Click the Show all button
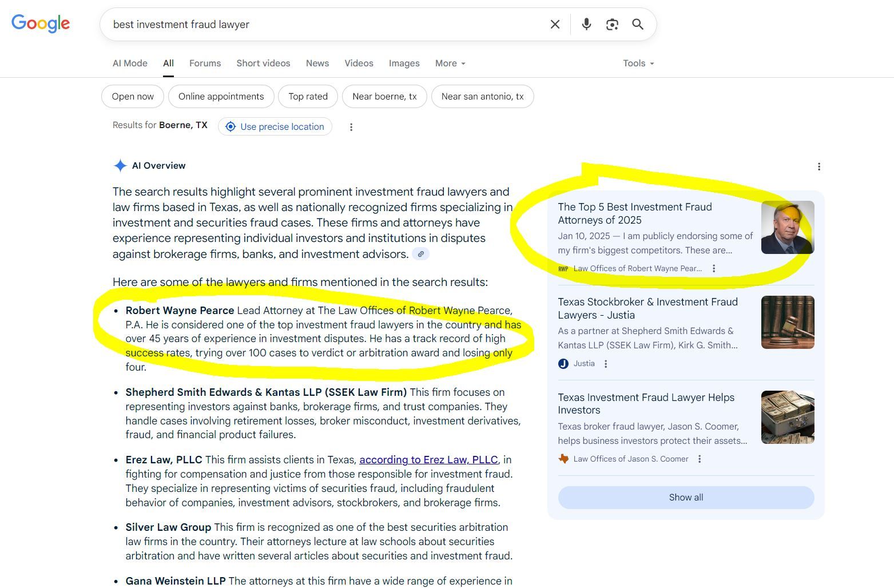 (685, 497)
